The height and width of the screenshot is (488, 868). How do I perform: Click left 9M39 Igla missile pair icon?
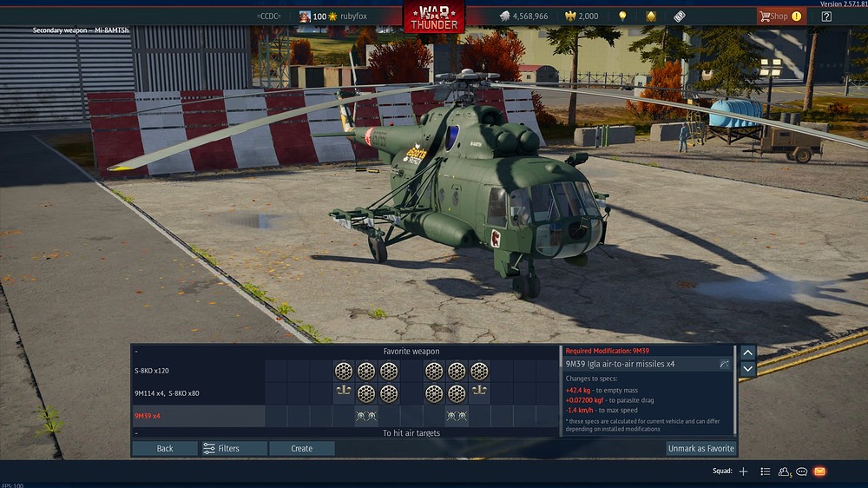366,415
